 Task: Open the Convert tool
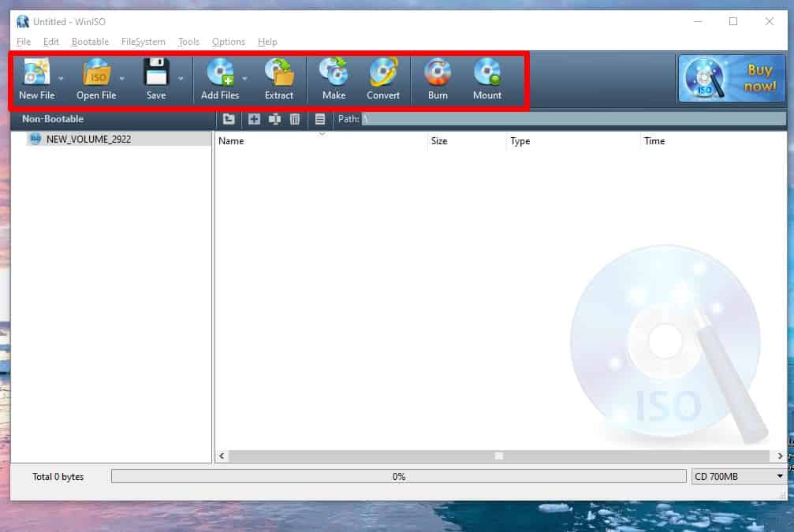(383, 73)
